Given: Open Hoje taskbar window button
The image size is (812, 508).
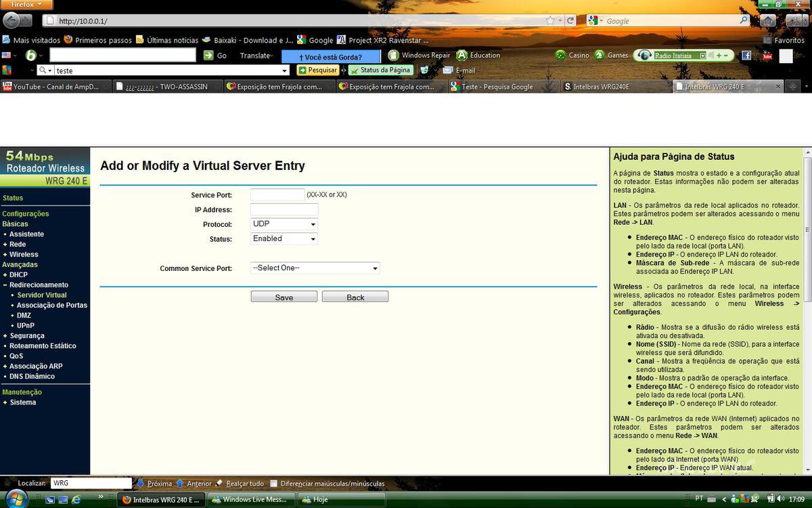Looking at the screenshot, I should 340,500.
